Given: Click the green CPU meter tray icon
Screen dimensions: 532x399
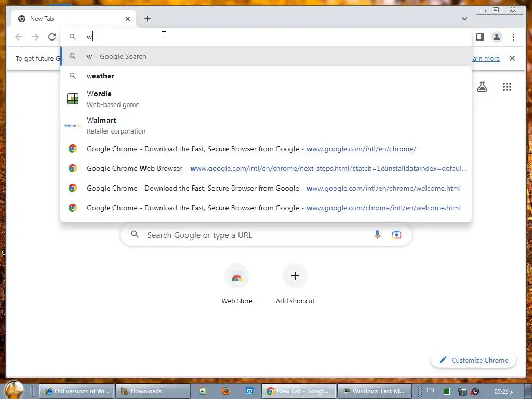Looking at the screenshot, I should point(447,392).
